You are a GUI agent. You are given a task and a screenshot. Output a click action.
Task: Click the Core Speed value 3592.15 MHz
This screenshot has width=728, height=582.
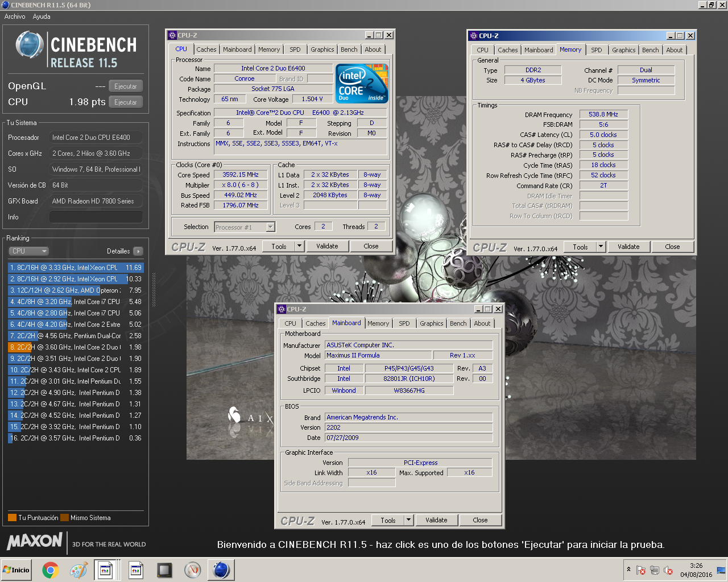pos(240,174)
